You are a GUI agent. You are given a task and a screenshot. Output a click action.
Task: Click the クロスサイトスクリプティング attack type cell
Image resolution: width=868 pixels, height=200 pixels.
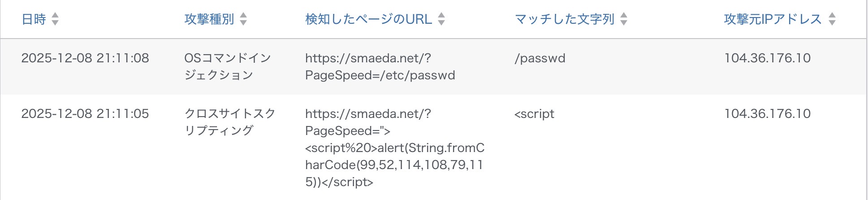click(229, 122)
